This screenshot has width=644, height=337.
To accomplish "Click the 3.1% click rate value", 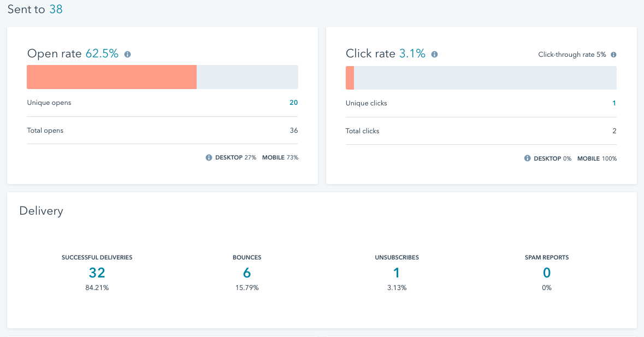I will coord(412,54).
